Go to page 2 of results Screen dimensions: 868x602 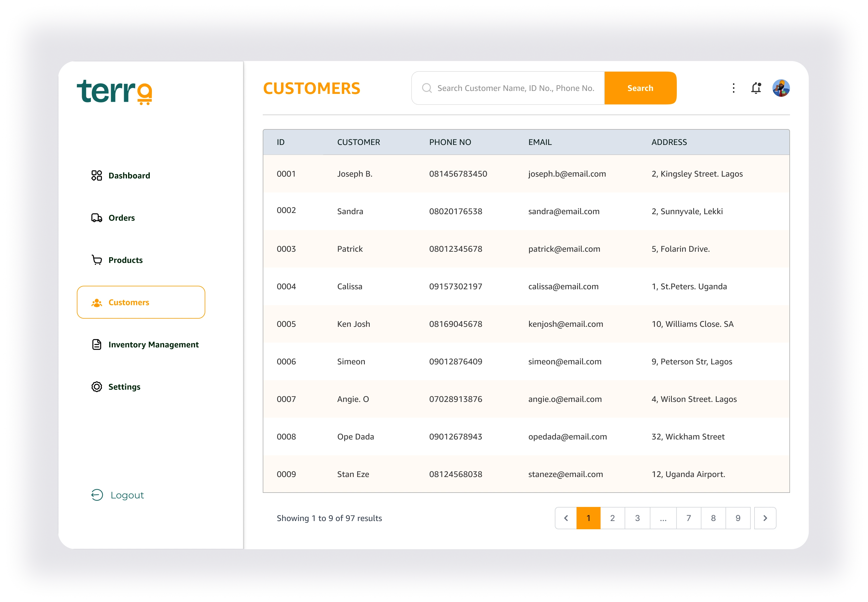[x=612, y=518]
